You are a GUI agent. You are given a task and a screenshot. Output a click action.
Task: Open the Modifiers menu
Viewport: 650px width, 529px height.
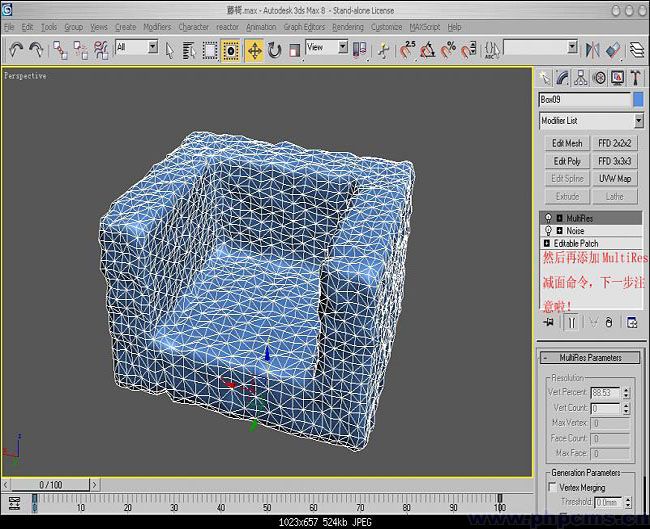coord(157,27)
